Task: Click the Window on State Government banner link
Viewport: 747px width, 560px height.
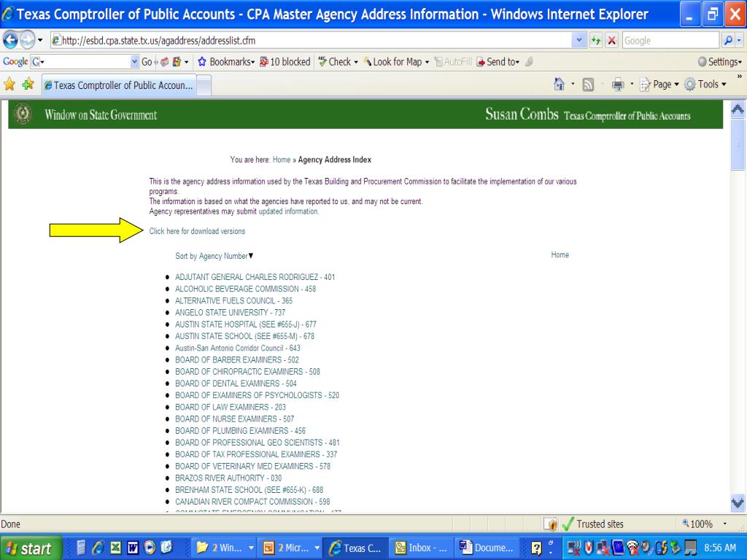Action: 101,114
